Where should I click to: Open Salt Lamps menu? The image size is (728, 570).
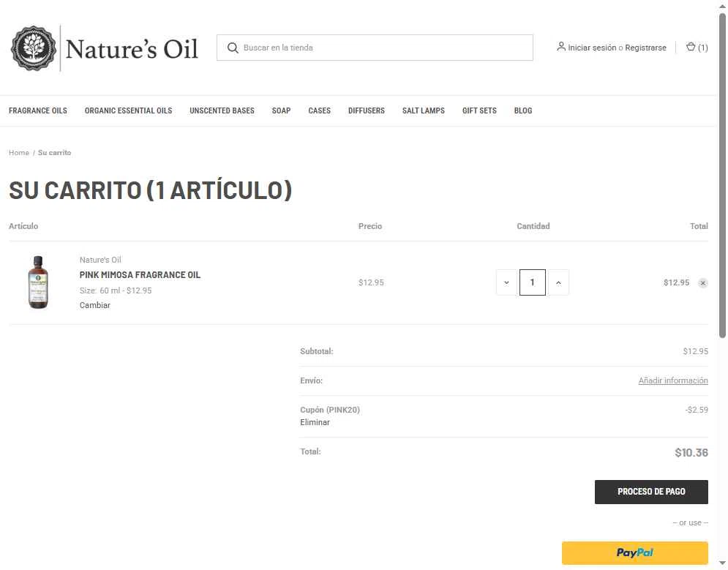(x=424, y=110)
